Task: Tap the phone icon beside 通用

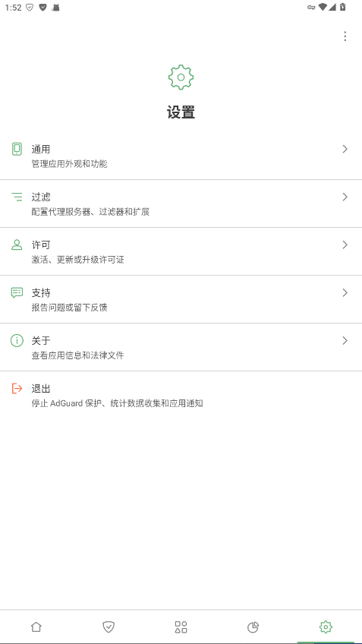Action: [17, 149]
